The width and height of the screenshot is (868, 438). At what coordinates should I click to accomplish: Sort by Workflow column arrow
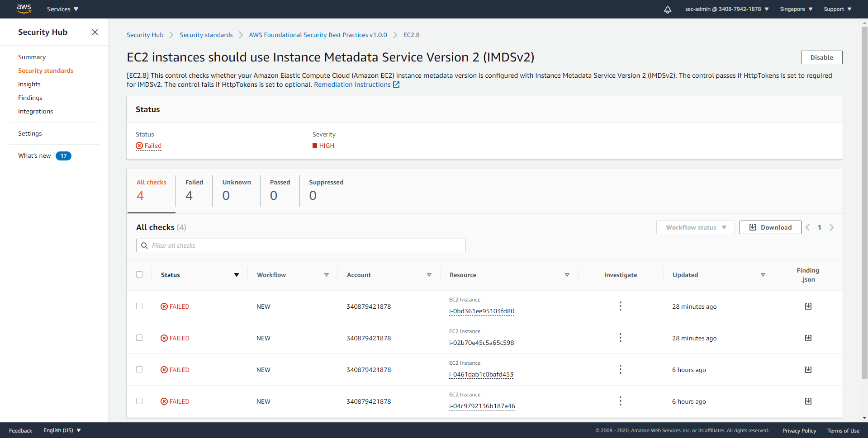327,275
